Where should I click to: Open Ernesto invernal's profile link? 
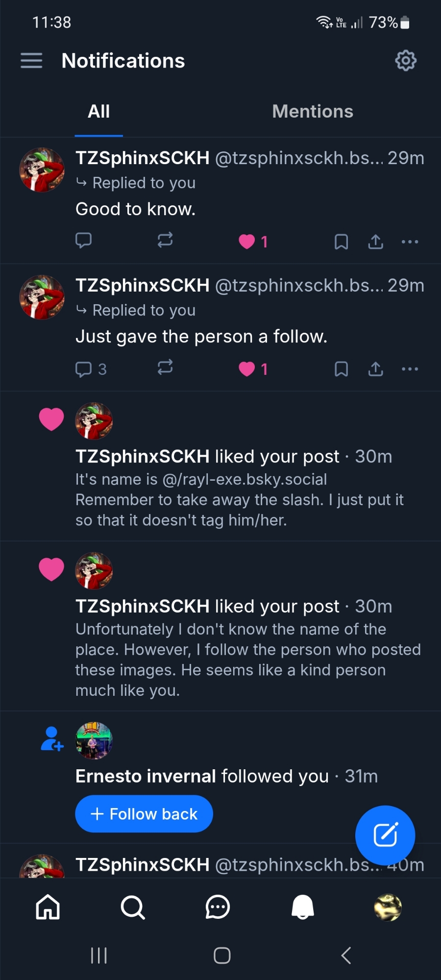tap(146, 776)
